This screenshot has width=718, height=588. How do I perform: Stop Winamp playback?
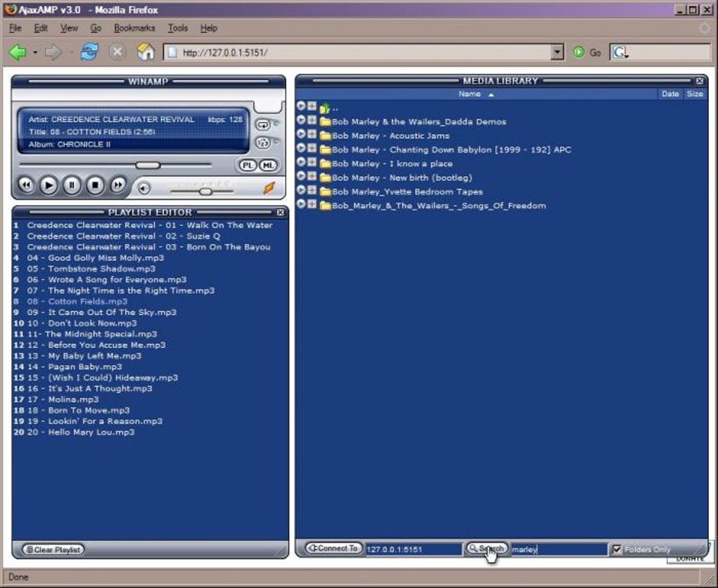click(95, 185)
